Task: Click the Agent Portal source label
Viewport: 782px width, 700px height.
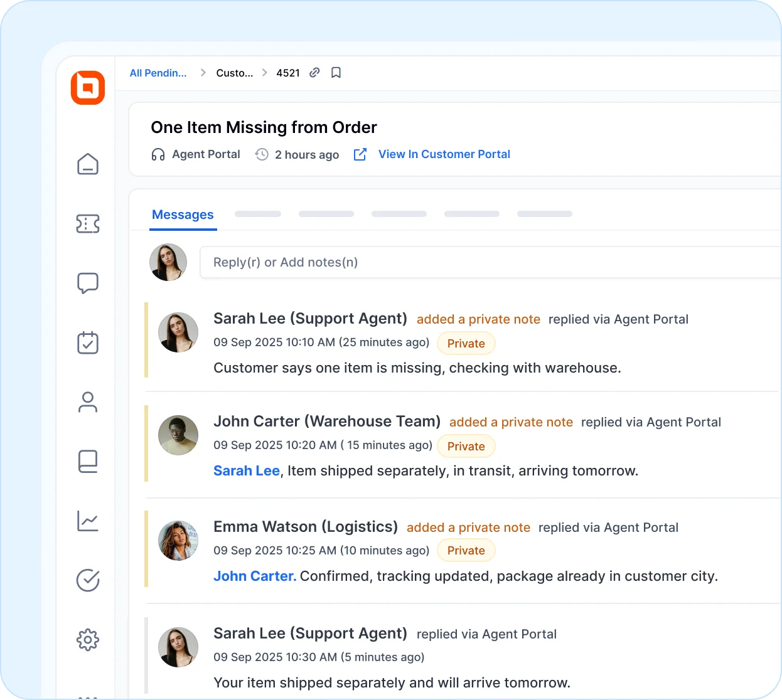Action: coord(206,154)
